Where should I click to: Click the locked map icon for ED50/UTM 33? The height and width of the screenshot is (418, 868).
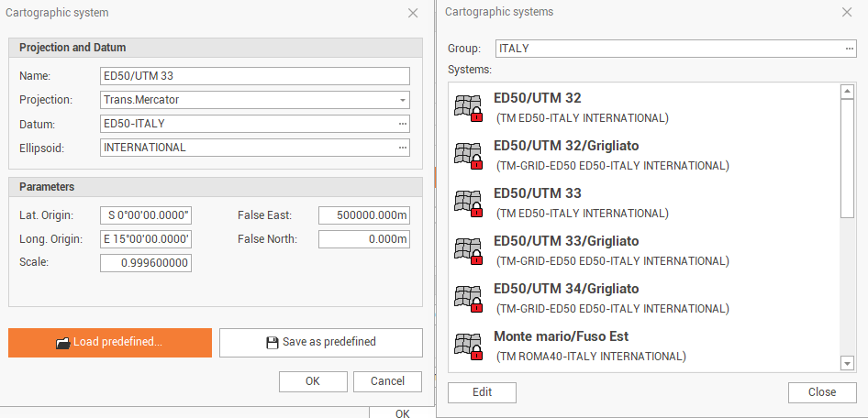[x=468, y=203]
